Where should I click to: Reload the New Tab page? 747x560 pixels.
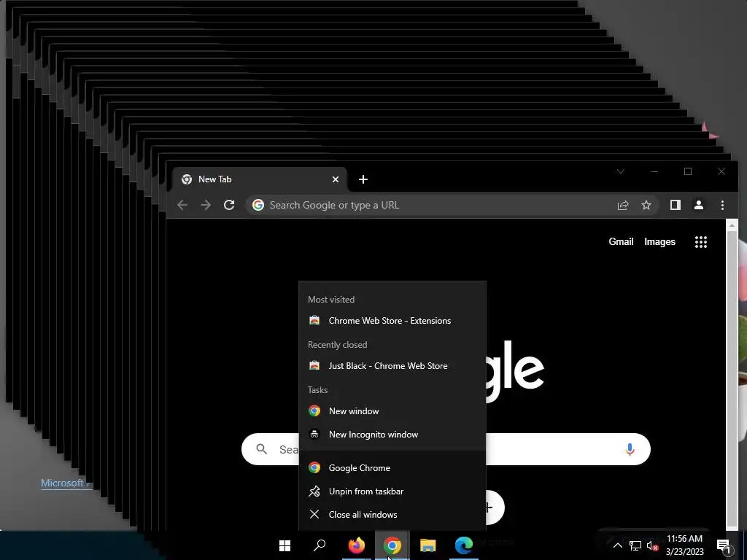229,205
